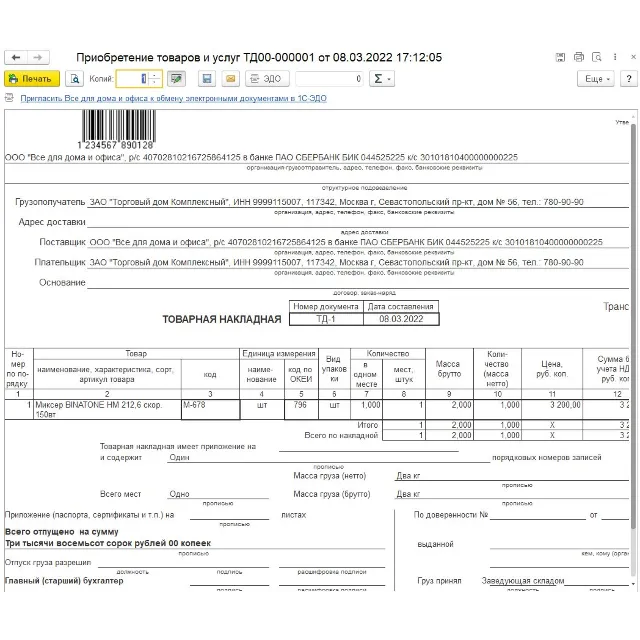Select the product code cell M-678
This screenshot has width=640, height=640.
[x=210, y=409]
